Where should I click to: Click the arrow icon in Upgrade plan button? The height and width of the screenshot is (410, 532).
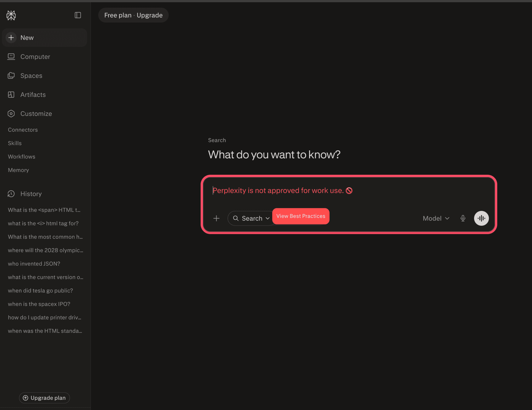pyautogui.click(x=25, y=398)
